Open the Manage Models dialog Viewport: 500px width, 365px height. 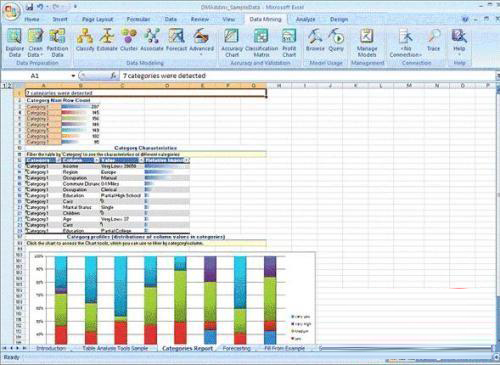(x=367, y=43)
